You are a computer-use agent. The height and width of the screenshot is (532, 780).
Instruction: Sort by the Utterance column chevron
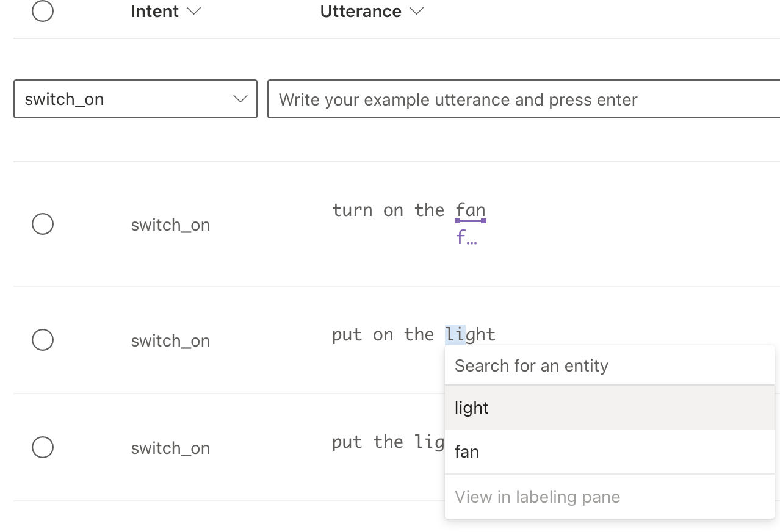[x=417, y=11]
